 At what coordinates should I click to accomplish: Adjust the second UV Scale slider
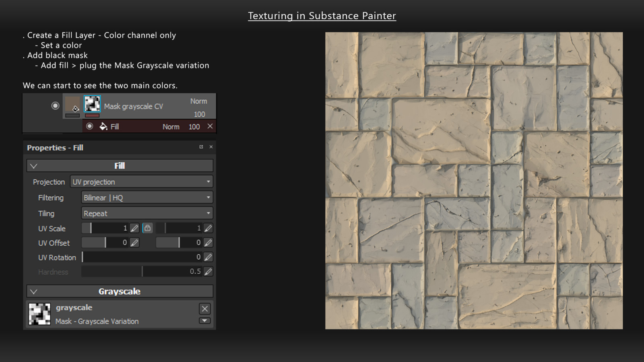point(179,228)
